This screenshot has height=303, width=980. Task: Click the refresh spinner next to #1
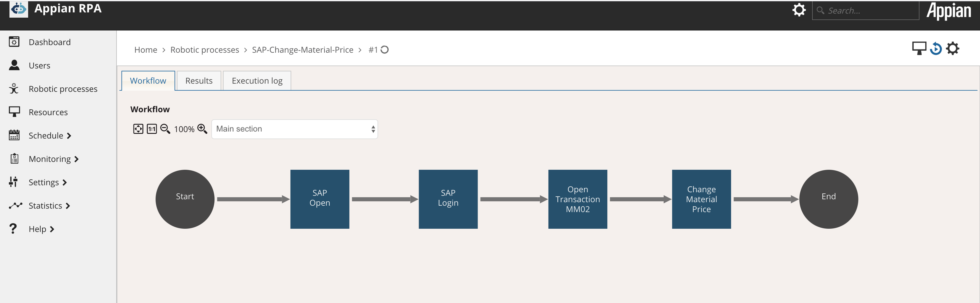pos(385,50)
